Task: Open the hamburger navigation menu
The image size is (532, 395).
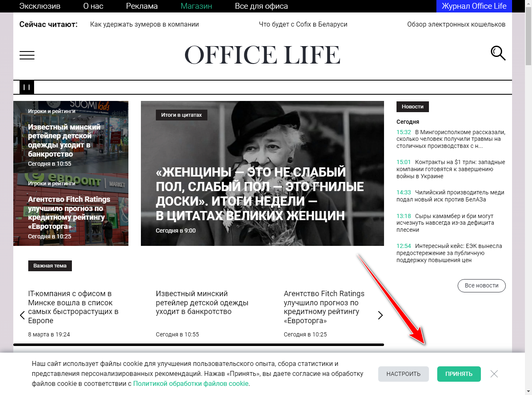Action: pos(27,54)
